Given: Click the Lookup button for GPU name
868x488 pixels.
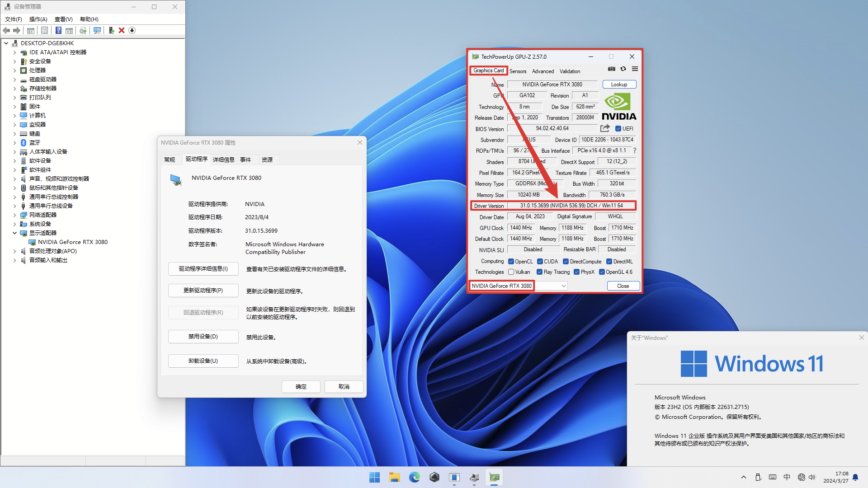Looking at the screenshot, I should (619, 84).
